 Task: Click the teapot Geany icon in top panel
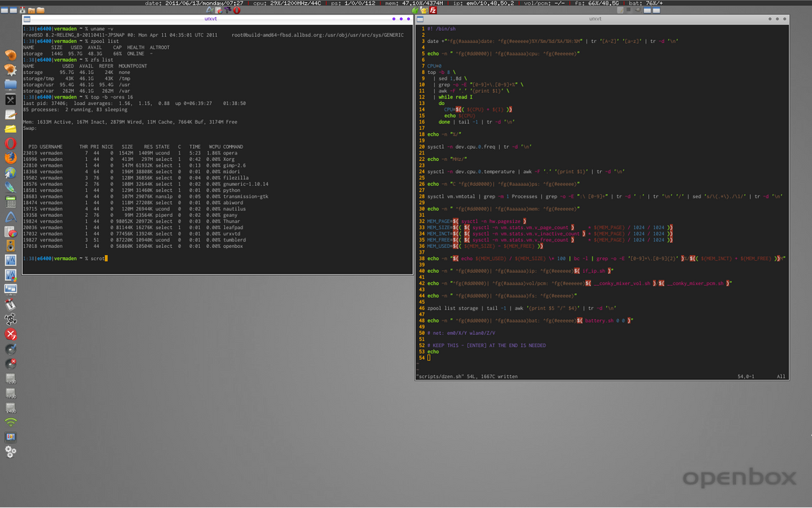[x=424, y=10]
